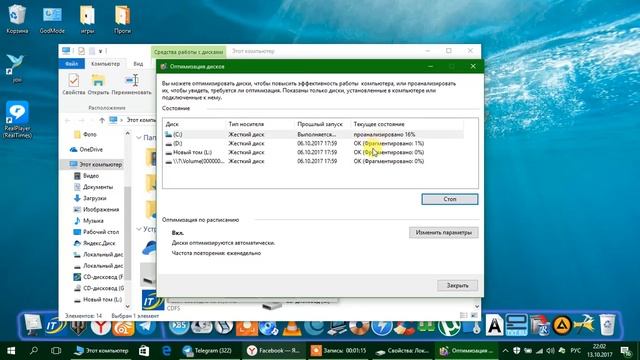The image size is (640, 360).
Task: Collapse the Папки group in Explorer
Action: click(139, 138)
